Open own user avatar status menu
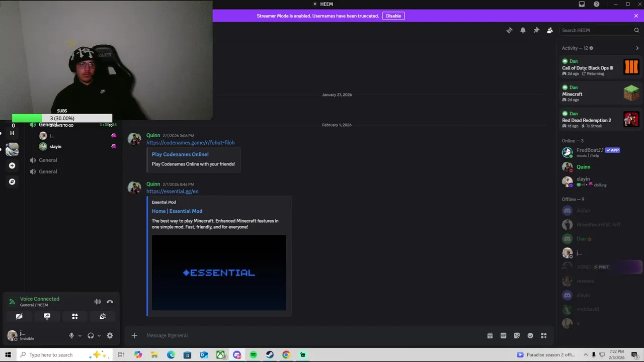Image resolution: width=644 pixels, height=362 pixels. [13, 335]
